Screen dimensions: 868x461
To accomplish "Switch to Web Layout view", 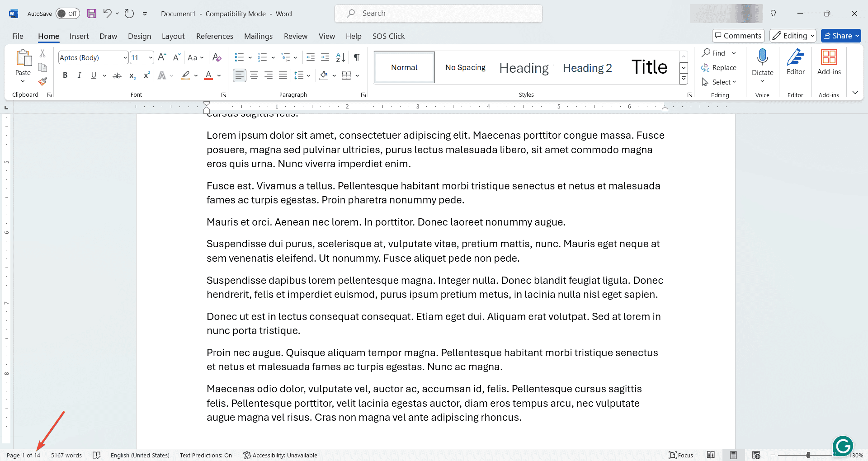I will point(756,455).
